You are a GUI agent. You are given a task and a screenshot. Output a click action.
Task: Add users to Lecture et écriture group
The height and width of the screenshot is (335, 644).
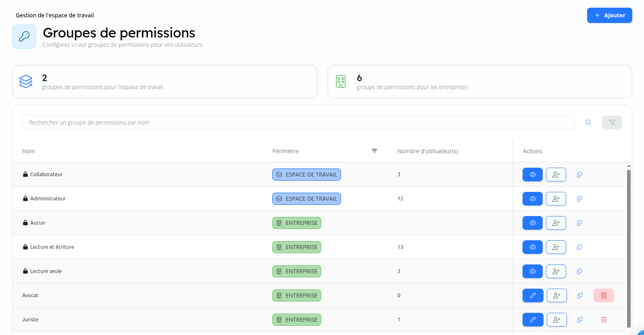click(x=556, y=247)
